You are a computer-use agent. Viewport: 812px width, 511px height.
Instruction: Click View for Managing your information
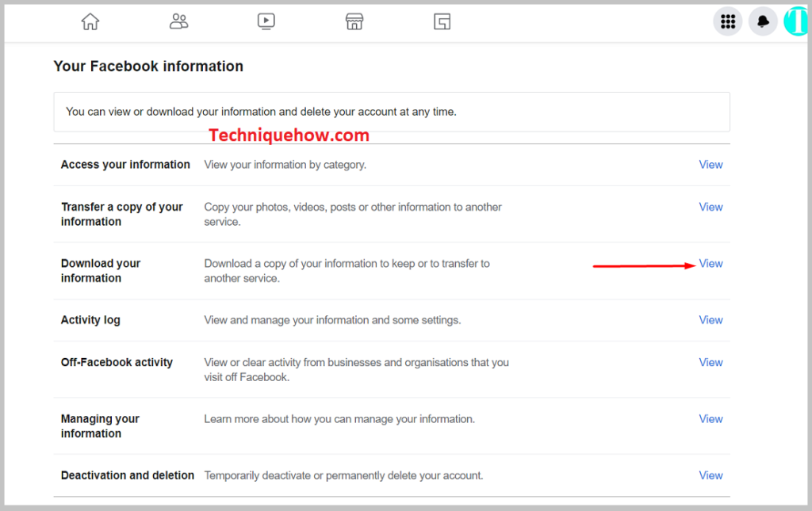[710, 418]
